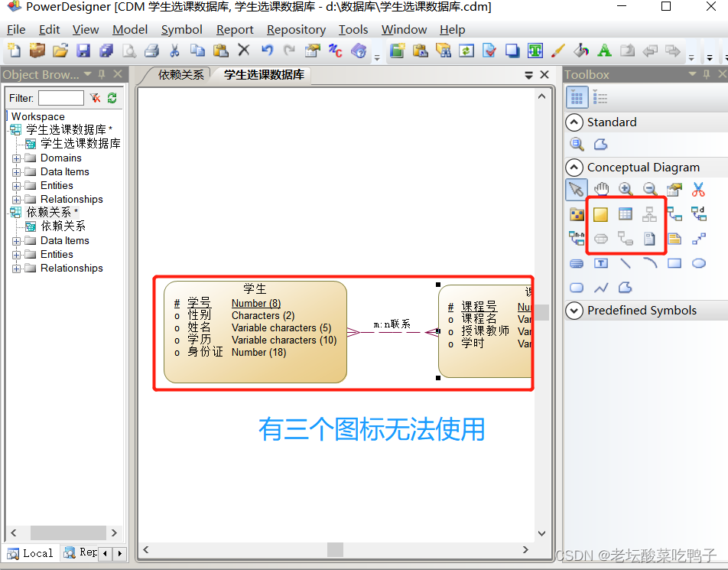Click the diagram vertical scrollbar down arrow
Image resolution: width=728 pixels, height=570 pixels.
[x=541, y=533]
